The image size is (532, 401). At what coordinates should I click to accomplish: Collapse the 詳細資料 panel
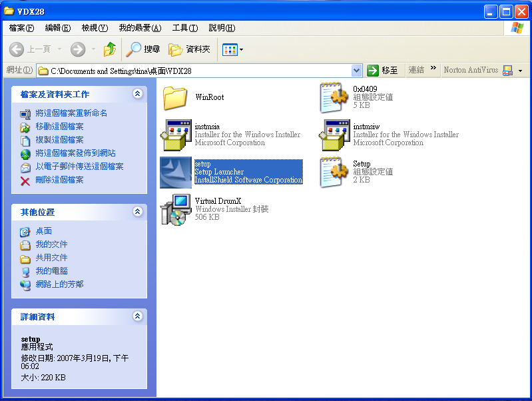click(138, 316)
